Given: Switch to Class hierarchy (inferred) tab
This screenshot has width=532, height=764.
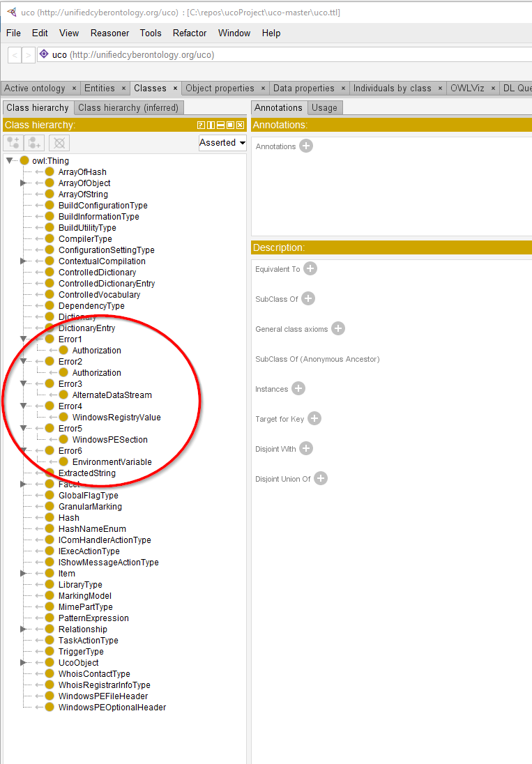Looking at the screenshot, I should [128, 107].
